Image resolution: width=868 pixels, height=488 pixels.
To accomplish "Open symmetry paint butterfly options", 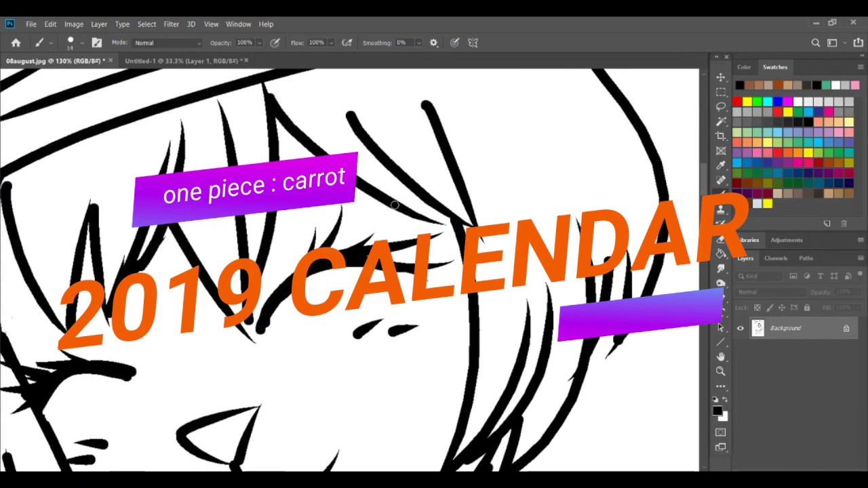I will pos(473,43).
